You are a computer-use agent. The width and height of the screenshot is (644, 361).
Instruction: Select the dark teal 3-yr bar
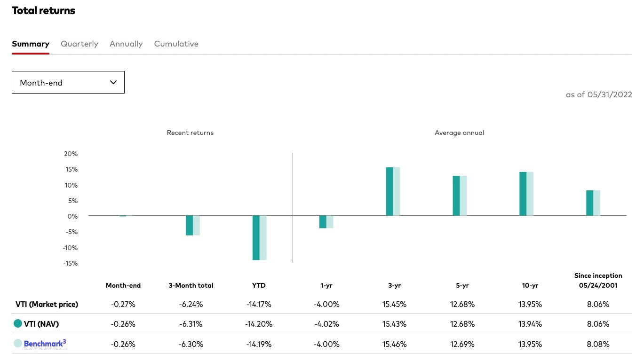coord(390,191)
